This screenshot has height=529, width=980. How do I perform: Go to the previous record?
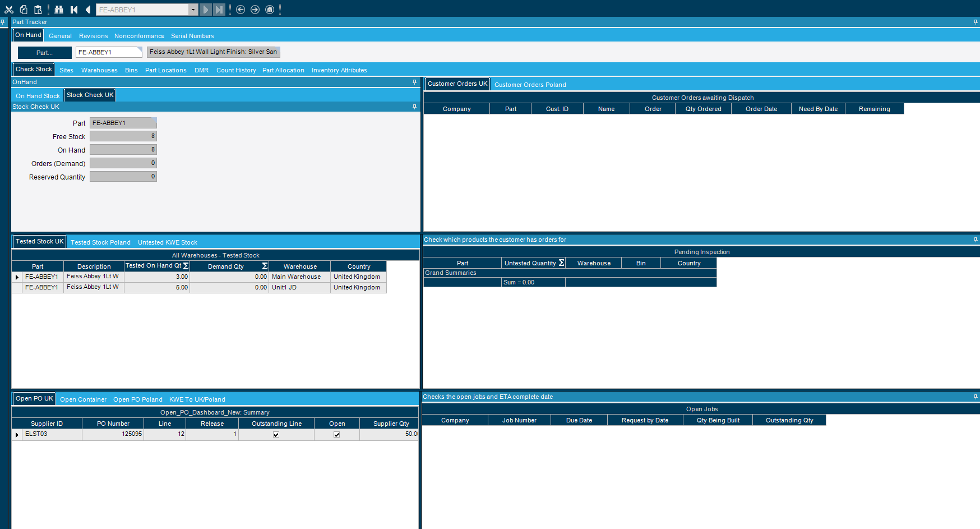point(88,10)
